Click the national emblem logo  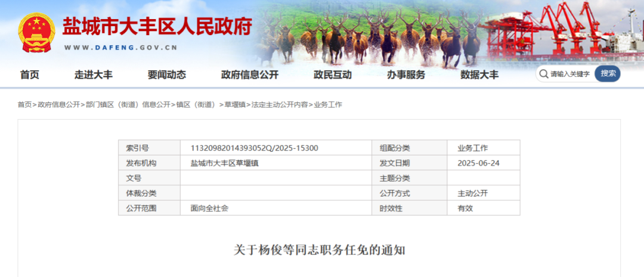pos(36,32)
